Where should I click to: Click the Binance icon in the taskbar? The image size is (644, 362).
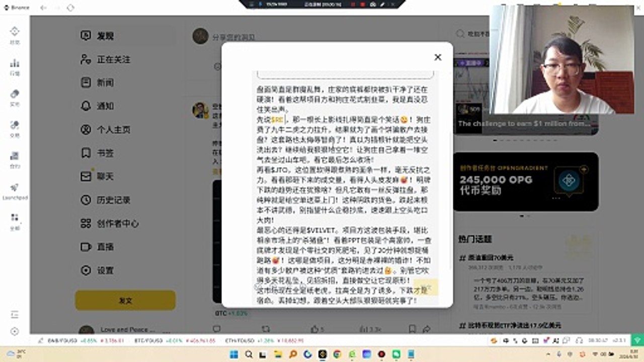point(323,354)
